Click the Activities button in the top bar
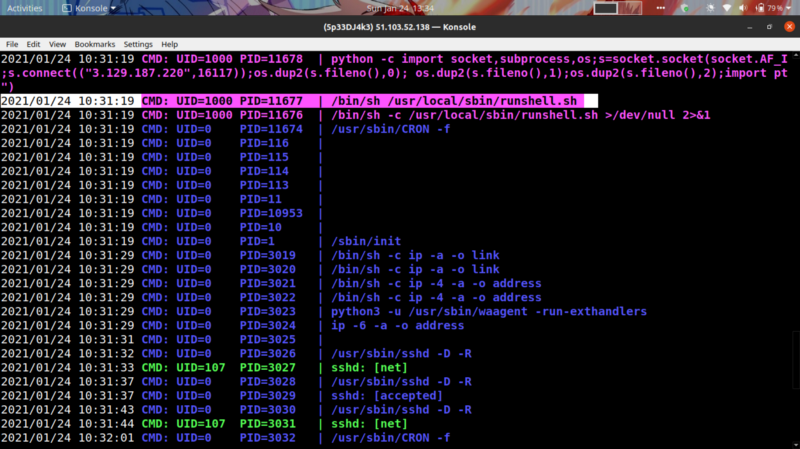 (x=24, y=8)
